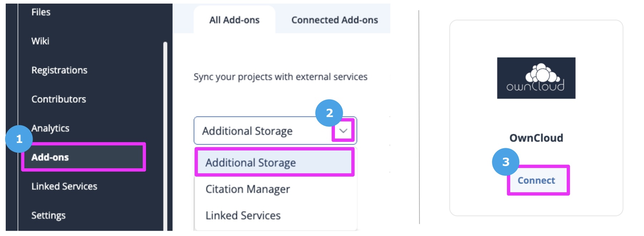644x236 pixels.
Task: Click the step 1 numbered badge
Action: tap(19, 139)
